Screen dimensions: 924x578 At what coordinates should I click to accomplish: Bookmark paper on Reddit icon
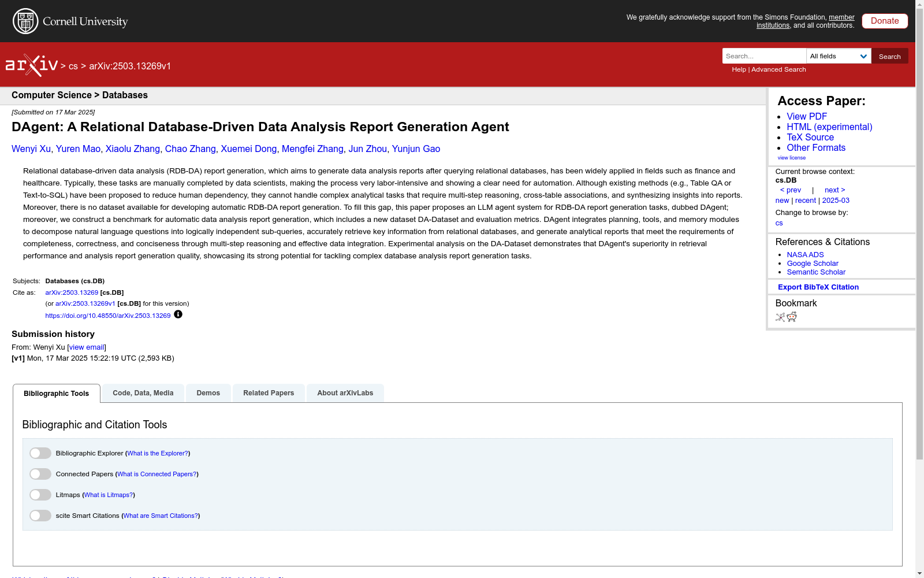pyautogui.click(x=792, y=317)
